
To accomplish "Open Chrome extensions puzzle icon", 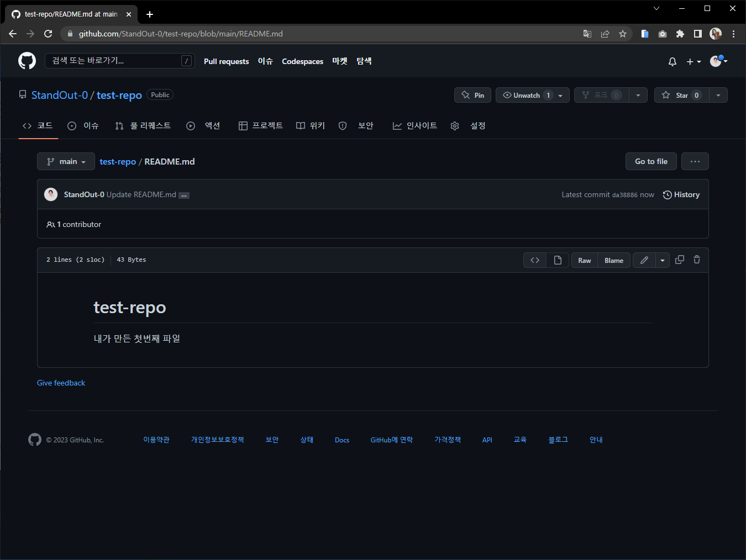I will [680, 34].
